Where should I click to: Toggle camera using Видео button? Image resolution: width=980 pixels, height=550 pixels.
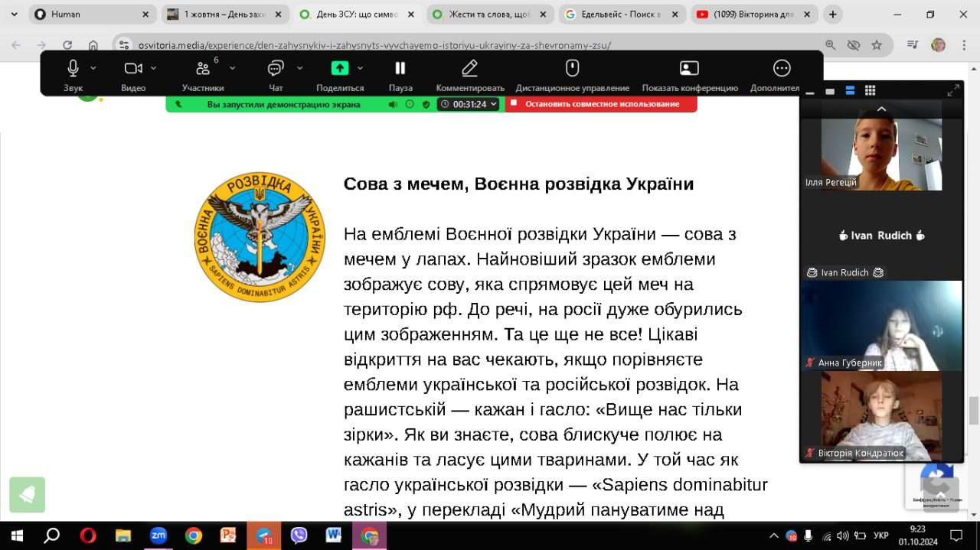point(133,69)
